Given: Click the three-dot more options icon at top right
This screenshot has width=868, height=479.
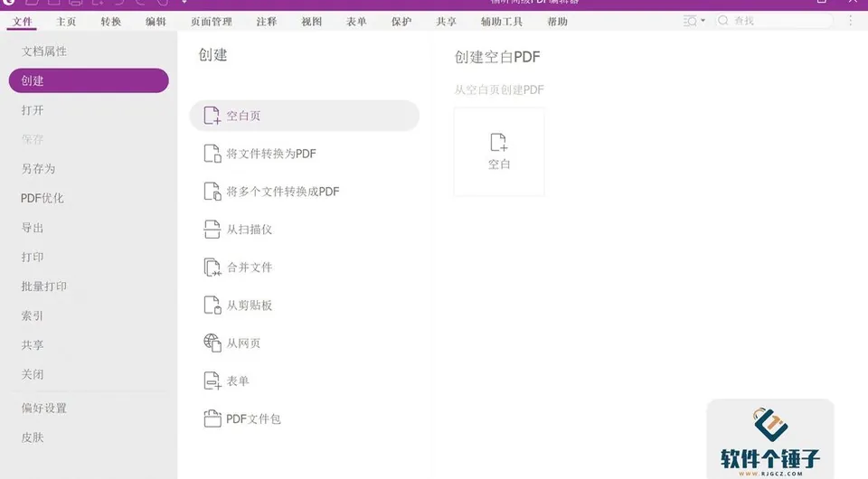Looking at the screenshot, I should (x=850, y=21).
